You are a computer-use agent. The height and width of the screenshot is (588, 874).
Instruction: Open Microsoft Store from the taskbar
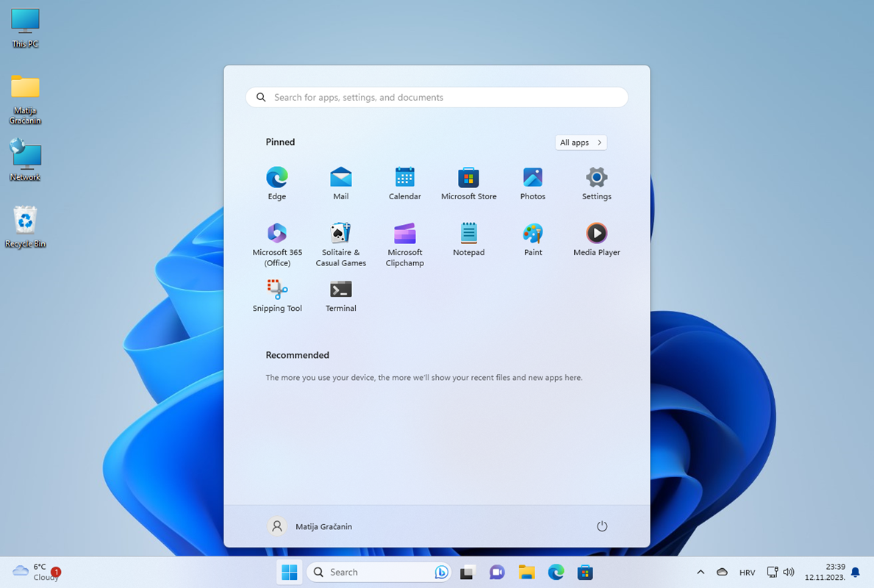point(584,572)
